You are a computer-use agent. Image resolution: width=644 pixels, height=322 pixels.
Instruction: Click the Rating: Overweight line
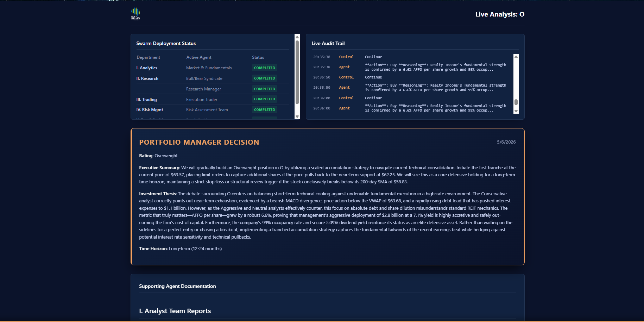(x=158, y=156)
